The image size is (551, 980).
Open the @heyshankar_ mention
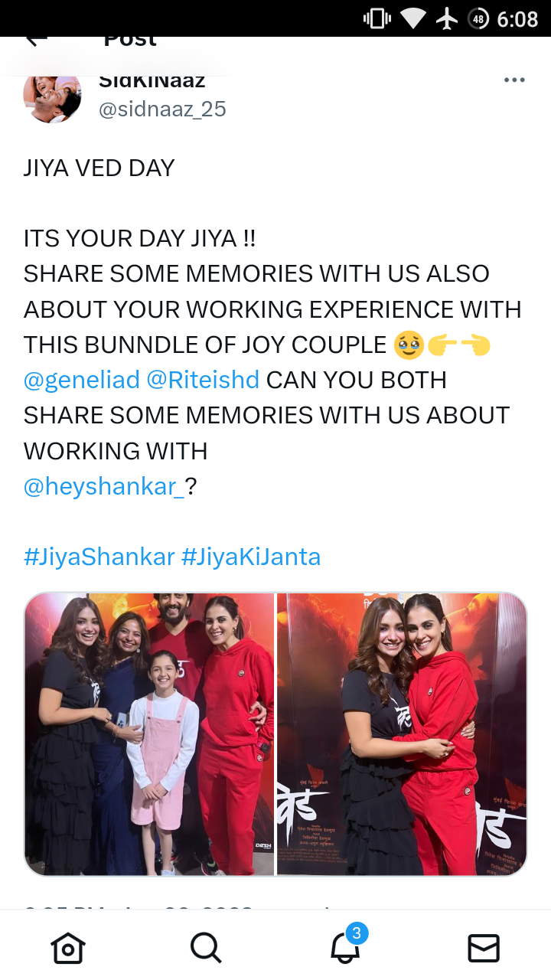point(104,486)
